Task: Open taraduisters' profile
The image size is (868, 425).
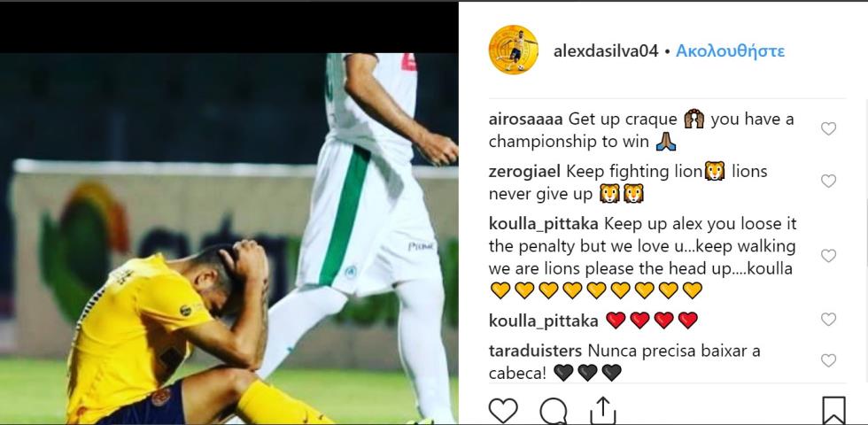Action: point(535,351)
